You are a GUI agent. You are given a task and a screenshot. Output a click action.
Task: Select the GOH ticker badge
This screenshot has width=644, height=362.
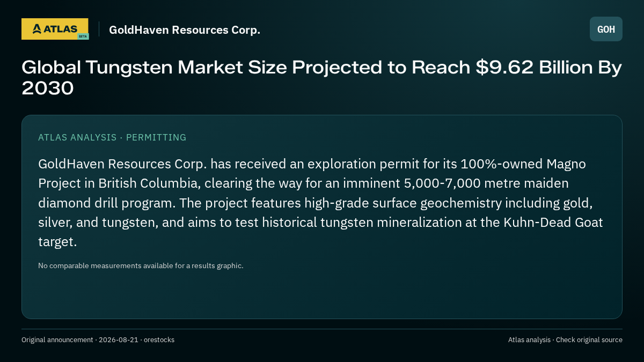tap(606, 29)
